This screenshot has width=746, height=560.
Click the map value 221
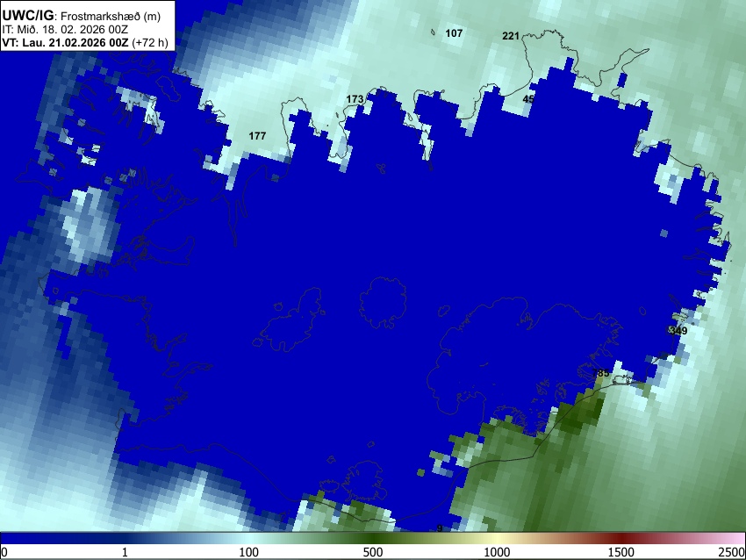(x=511, y=36)
